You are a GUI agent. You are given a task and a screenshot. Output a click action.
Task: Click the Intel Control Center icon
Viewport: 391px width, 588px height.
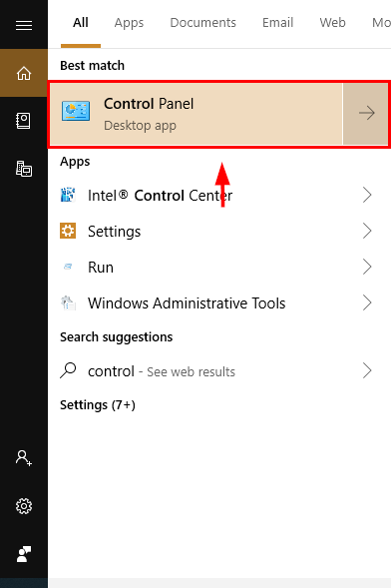tap(68, 195)
